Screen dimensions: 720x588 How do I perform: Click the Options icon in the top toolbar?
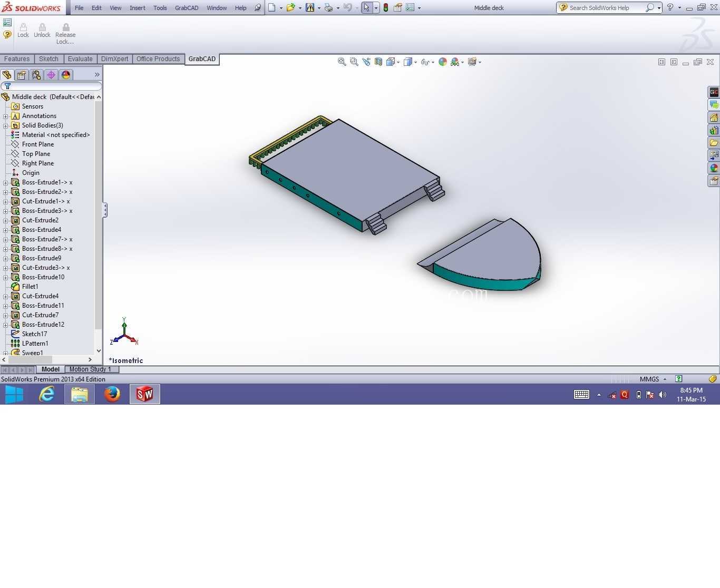[410, 8]
